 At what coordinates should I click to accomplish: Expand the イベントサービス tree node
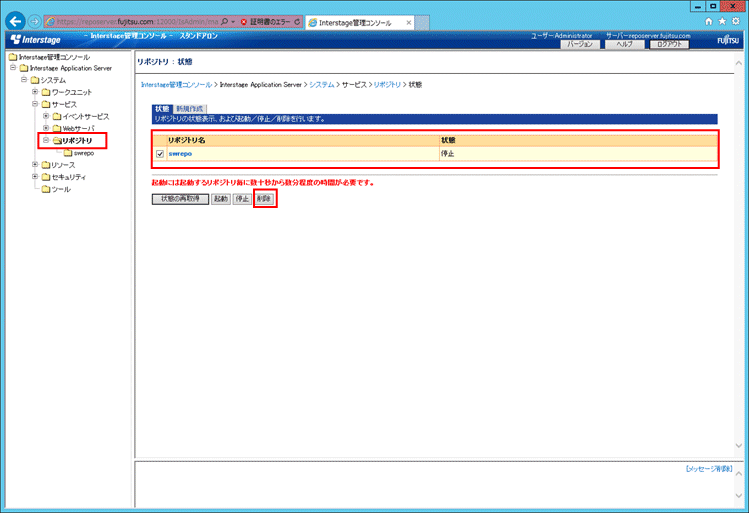[x=46, y=116]
